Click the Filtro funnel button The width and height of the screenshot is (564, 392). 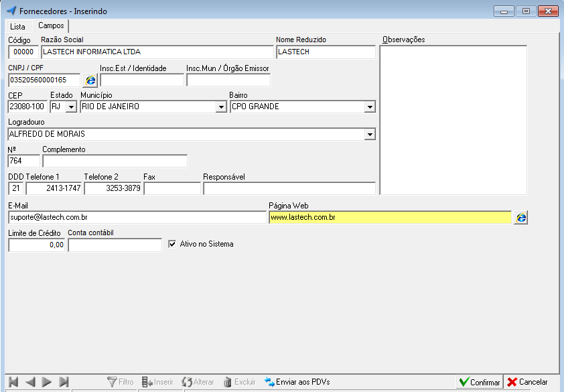click(x=121, y=382)
